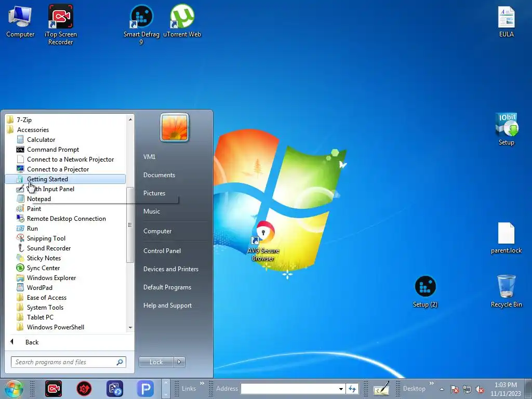The image size is (532, 399).
Task: Open Tablet PC Input Panel taskbar icon
Action: pos(381,389)
